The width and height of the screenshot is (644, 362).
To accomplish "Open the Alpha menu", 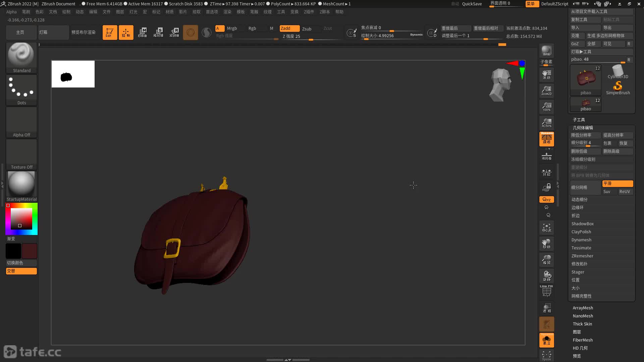I will [11, 12].
